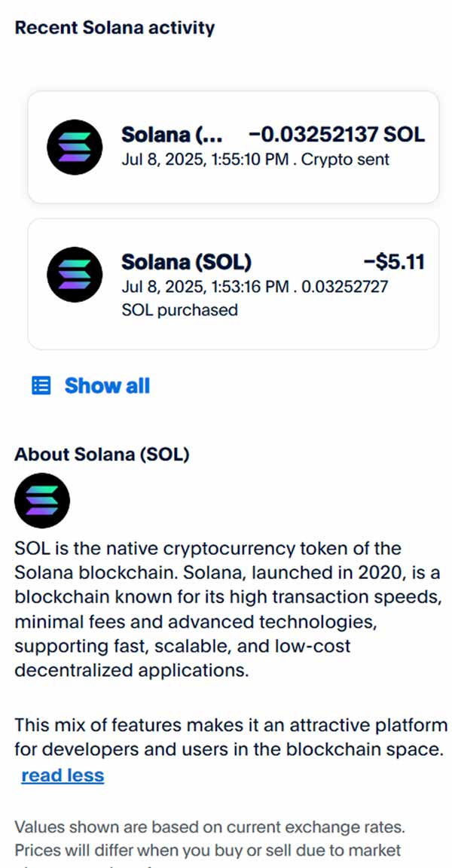
Task: Click the list icon beside Show all
Action: 41,386
